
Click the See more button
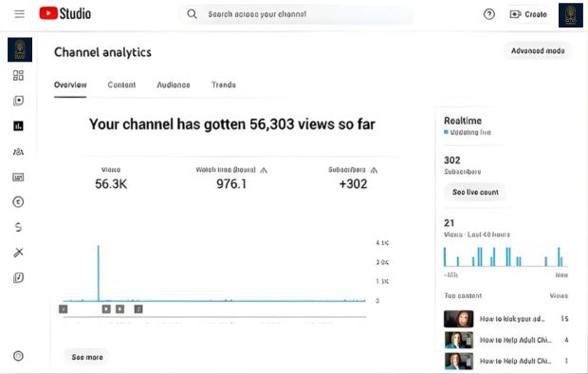87,357
